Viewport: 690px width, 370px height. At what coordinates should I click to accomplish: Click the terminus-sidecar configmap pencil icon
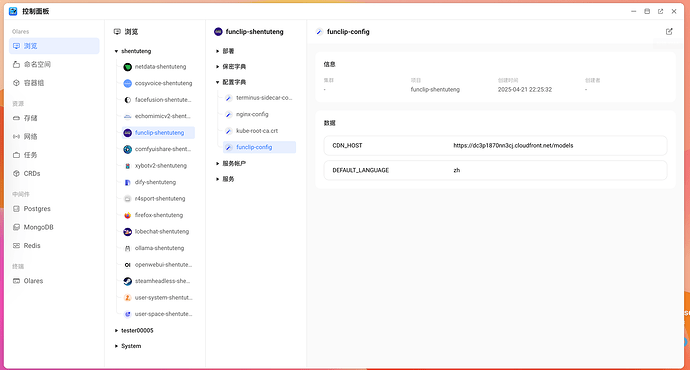coord(228,98)
